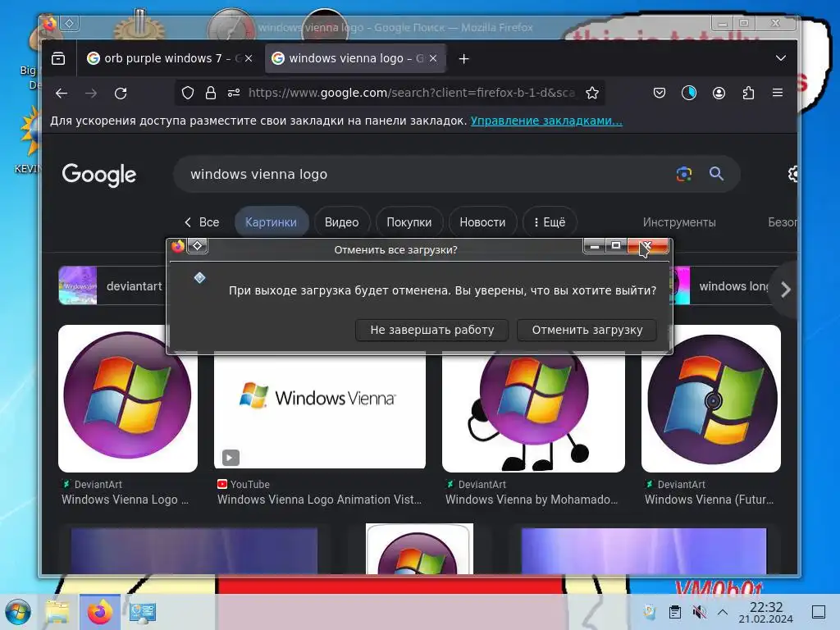Open site permissions icon in address bar
This screenshot has height=630, width=840.
(x=234, y=94)
